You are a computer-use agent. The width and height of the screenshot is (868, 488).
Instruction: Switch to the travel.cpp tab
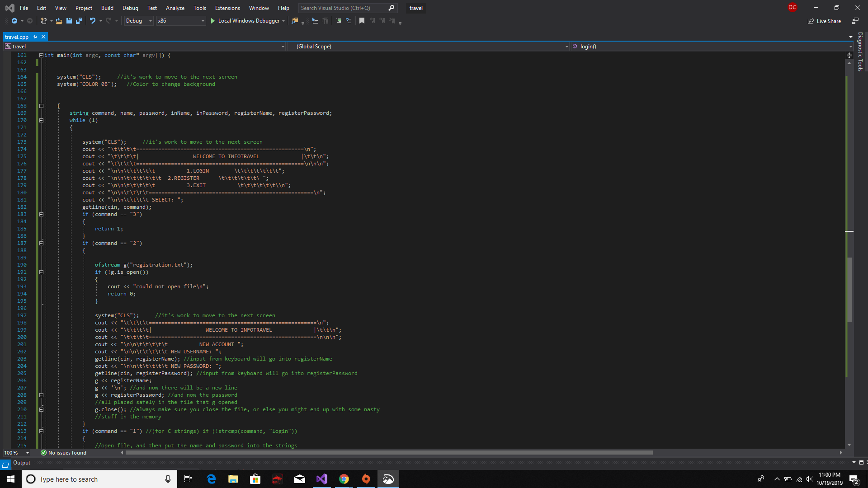pyautogui.click(x=17, y=37)
